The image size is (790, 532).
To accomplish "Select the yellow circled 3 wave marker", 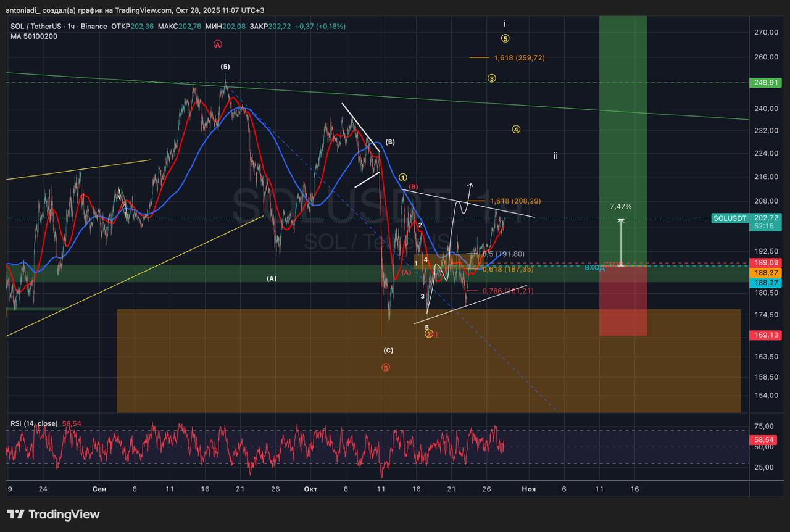I will click(491, 78).
